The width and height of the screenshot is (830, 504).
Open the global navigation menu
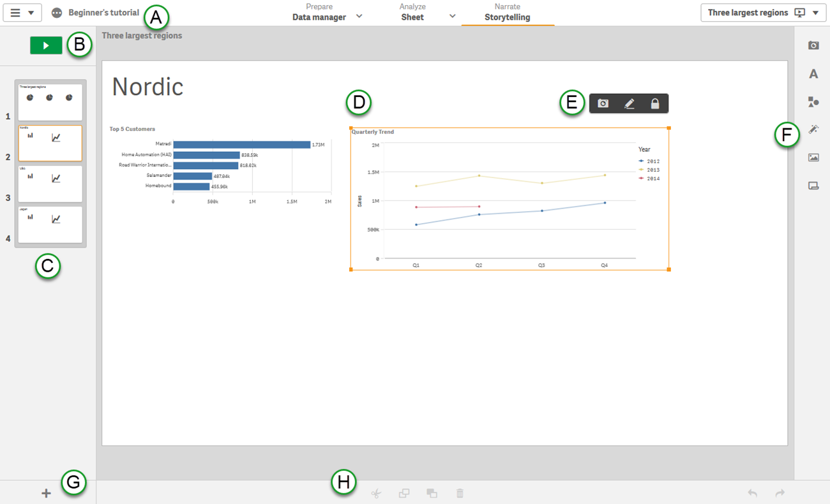(x=22, y=13)
